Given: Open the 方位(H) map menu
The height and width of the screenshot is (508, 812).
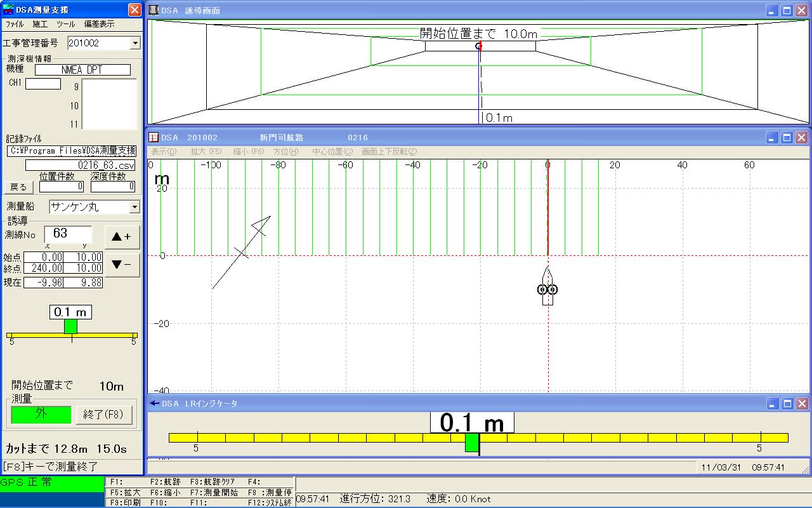Looking at the screenshot, I should pyautogui.click(x=286, y=152).
